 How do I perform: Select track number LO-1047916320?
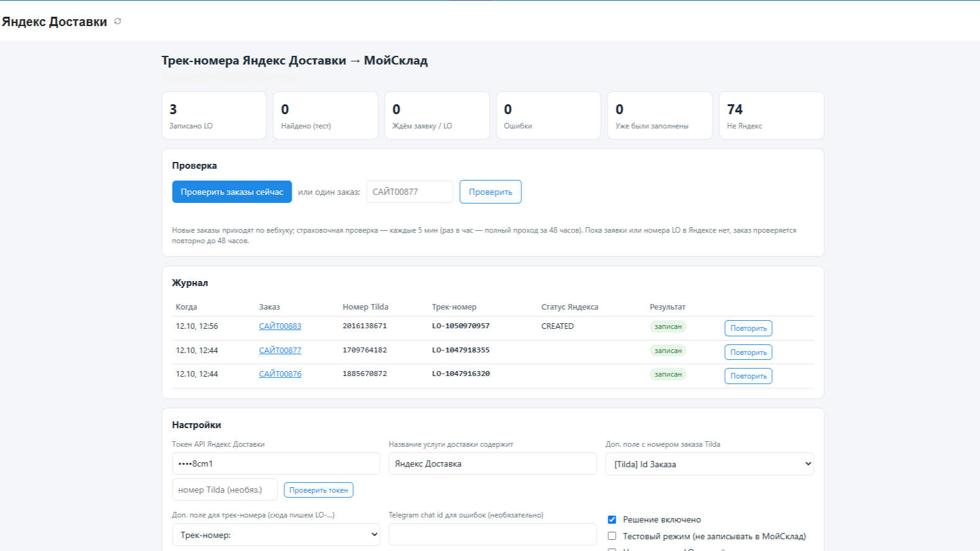[461, 374]
